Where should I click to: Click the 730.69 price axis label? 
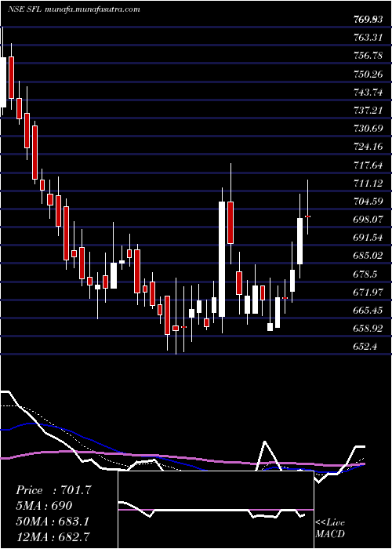pos(368,129)
